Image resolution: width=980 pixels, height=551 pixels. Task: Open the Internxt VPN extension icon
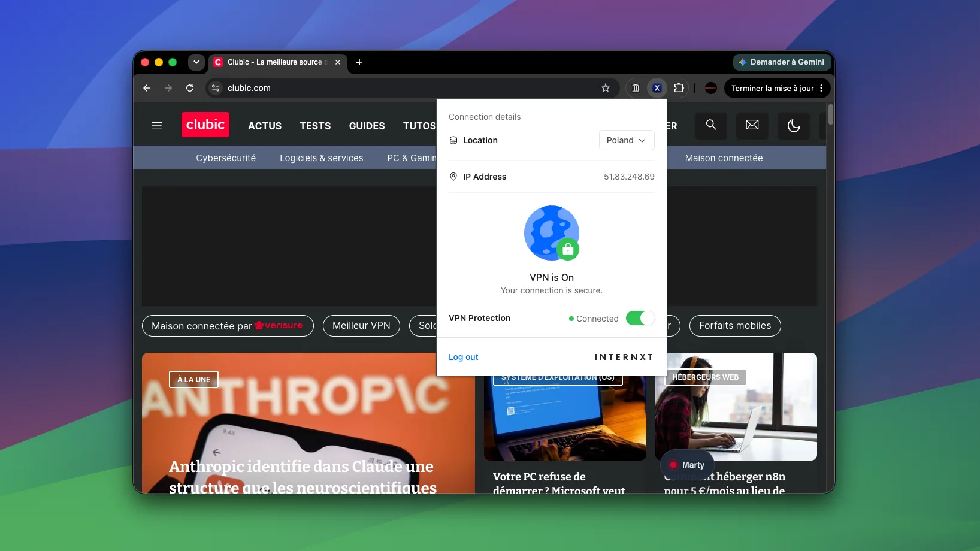[x=657, y=88]
